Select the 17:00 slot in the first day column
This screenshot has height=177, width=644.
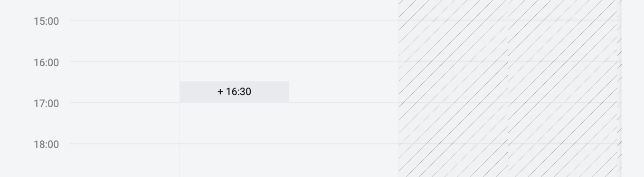[125, 123]
